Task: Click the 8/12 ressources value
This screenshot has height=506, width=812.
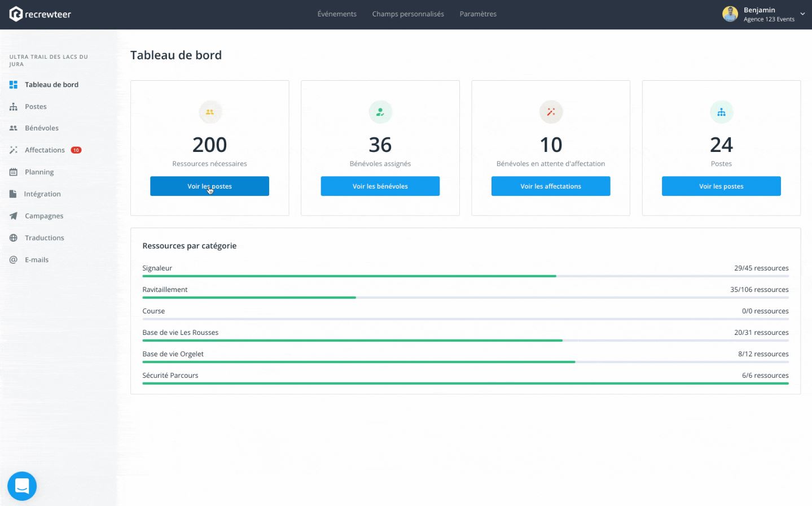Action: (x=763, y=354)
